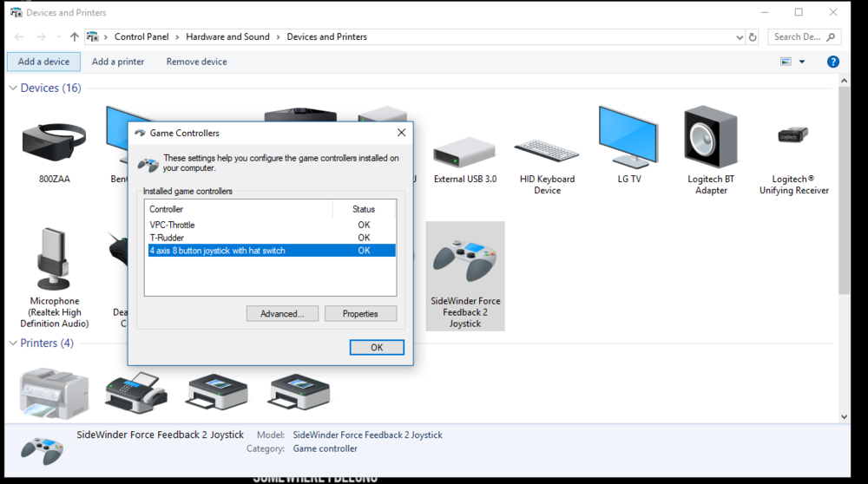The image size is (868, 484).
Task: Open Properties for the selected controller
Action: pos(360,314)
